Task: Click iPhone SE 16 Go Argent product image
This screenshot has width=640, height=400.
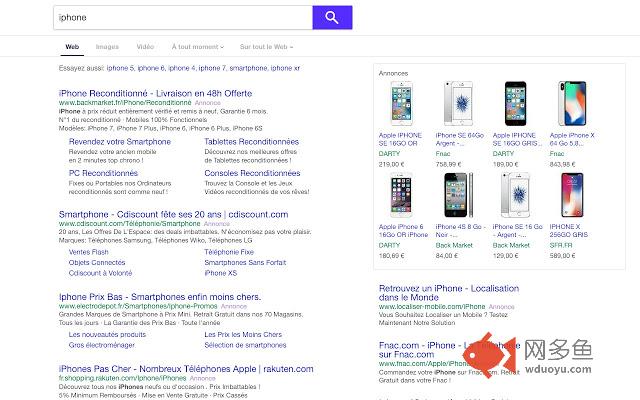Action: 516,195
